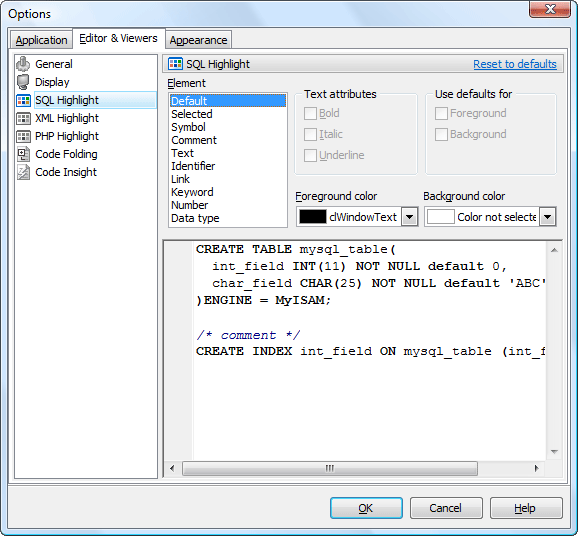Viewport: 578px width, 536px height.
Task: Open Code Insight icon in sidebar
Action: (23, 172)
